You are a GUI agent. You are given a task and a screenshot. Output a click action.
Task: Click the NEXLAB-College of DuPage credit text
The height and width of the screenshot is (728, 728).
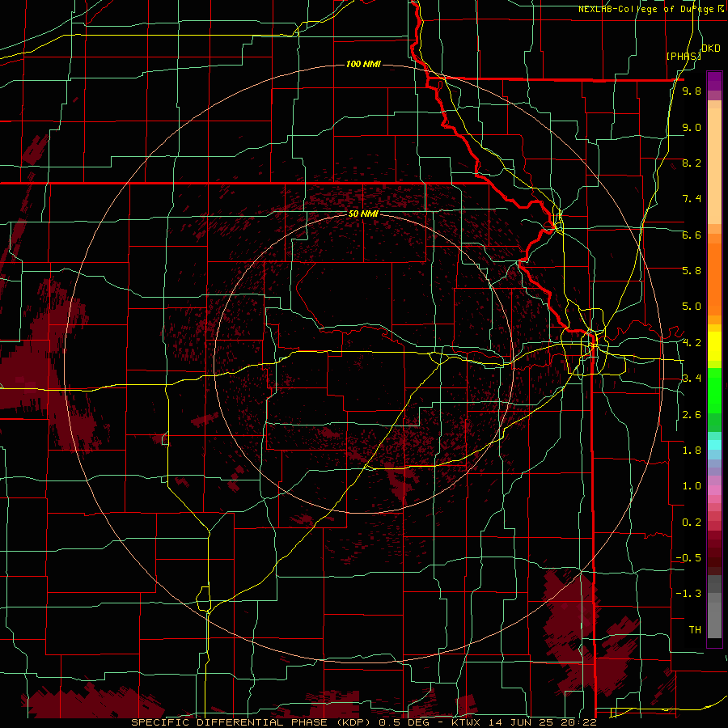coord(650,9)
